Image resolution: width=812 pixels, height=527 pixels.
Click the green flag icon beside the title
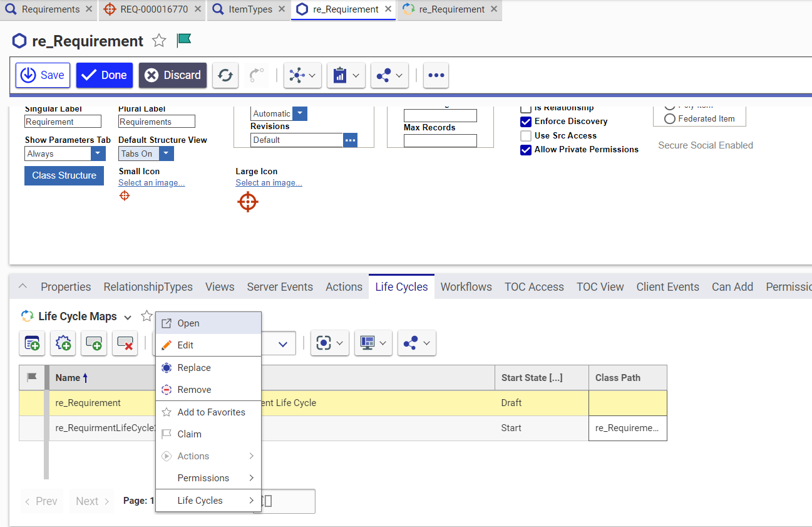[x=183, y=40]
